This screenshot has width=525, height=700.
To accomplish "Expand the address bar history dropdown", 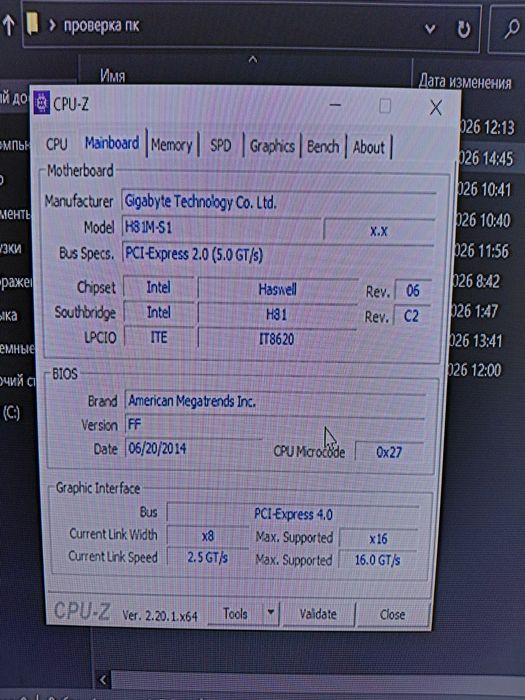I will pos(429,29).
